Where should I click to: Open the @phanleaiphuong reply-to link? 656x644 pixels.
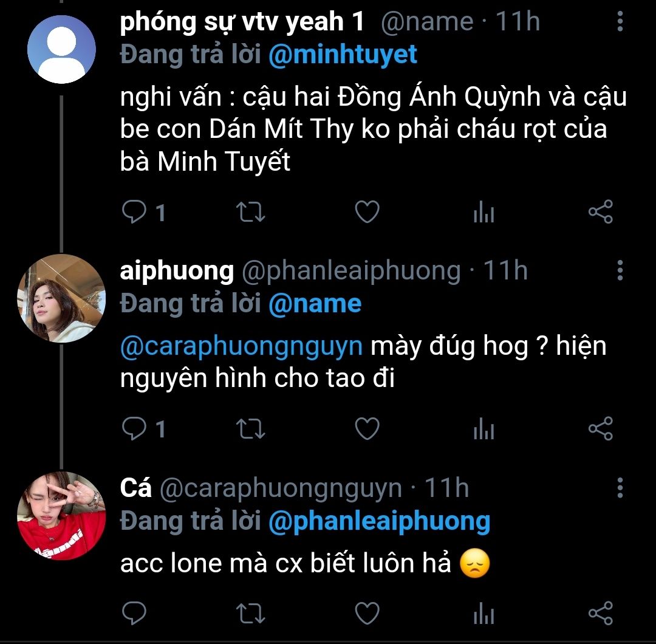tap(379, 521)
